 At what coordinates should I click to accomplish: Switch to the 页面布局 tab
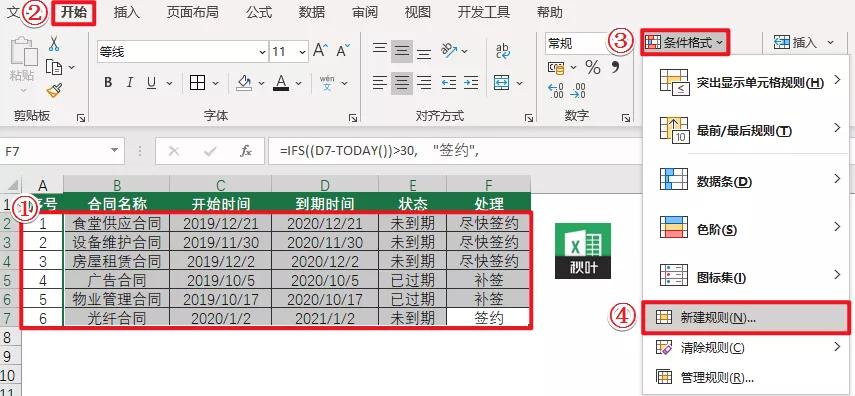click(192, 12)
